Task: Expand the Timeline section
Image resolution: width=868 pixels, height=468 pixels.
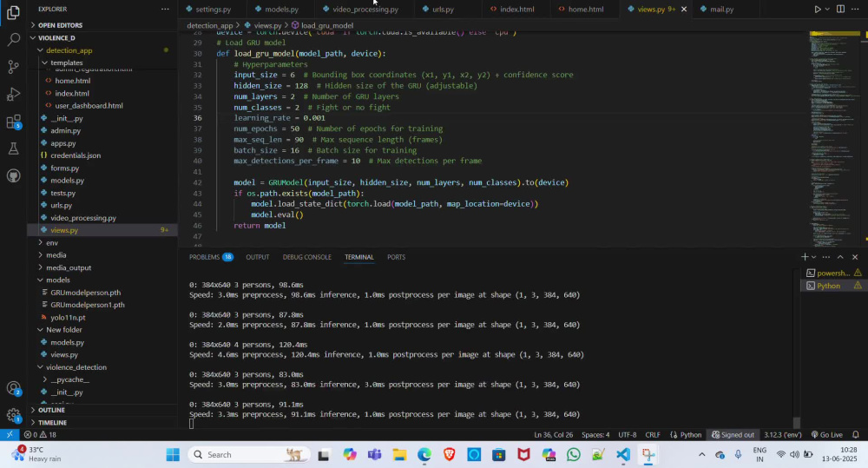Action: pyautogui.click(x=53, y=422)
